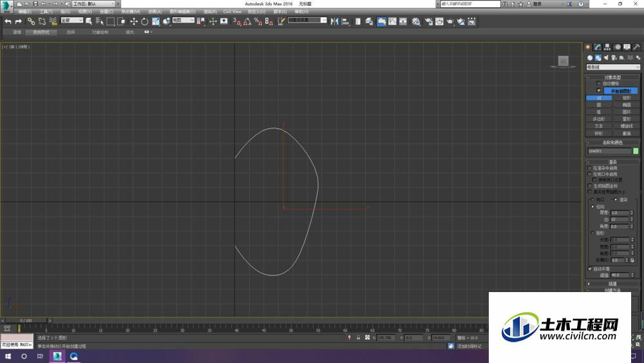Enable In Renderer checkbox in Rendering rollout
This screenshot has height=363, width=644.
590,168
